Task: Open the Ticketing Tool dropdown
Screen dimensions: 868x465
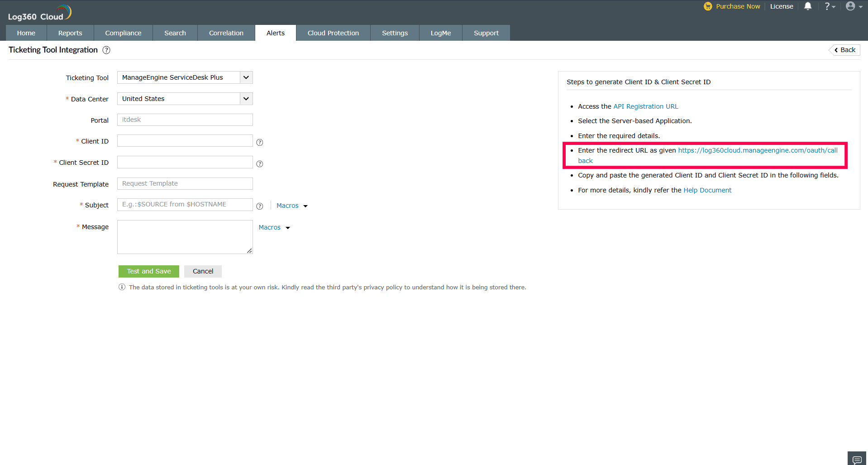Action: point(185,77)
